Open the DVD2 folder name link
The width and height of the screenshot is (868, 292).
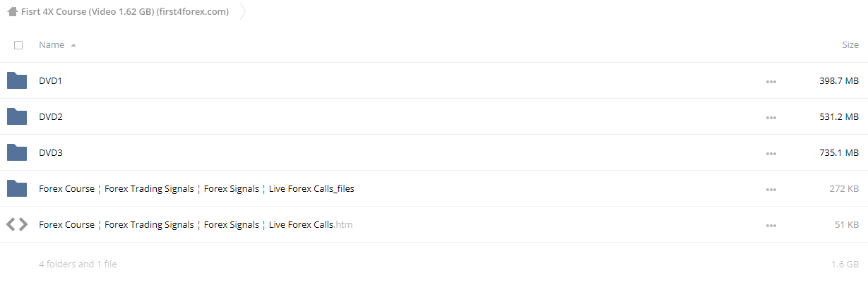point(51,116)
